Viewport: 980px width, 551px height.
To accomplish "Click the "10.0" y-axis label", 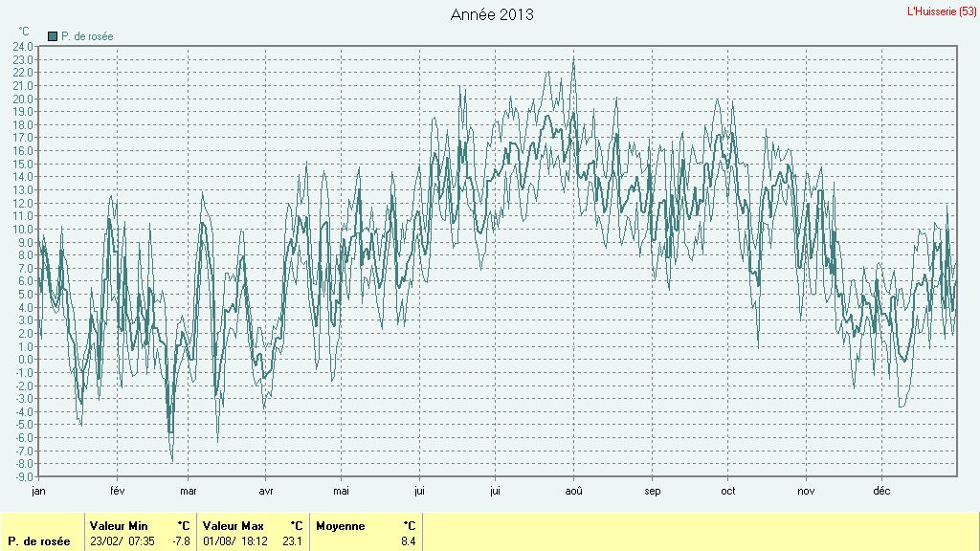I will coord(24,230).
